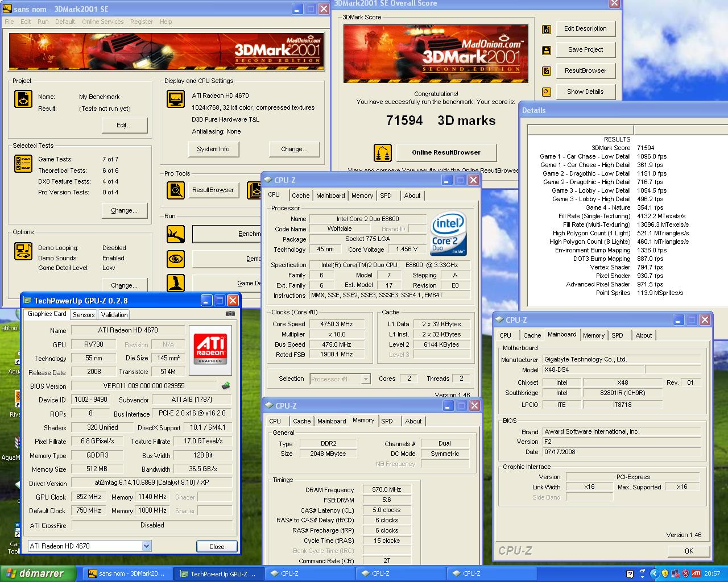Click the icon left of ResultBrowser in score window
The image size is (728, 582).
coord(547,71)
